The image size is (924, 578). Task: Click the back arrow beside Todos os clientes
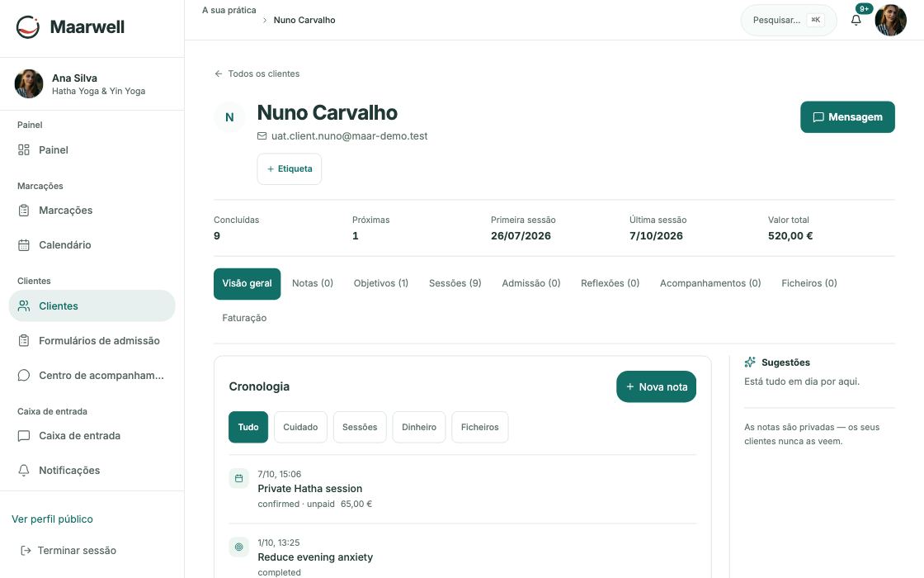tap(219, 73)
